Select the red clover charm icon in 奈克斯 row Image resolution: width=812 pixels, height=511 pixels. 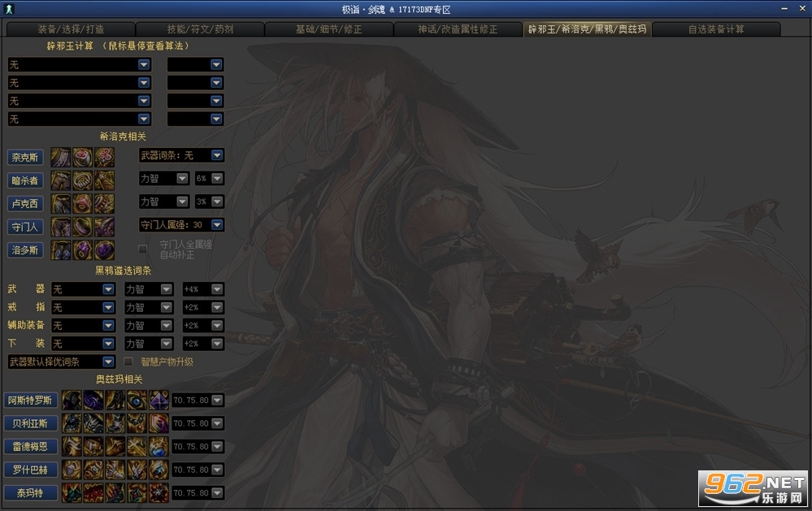coord(104,157)
